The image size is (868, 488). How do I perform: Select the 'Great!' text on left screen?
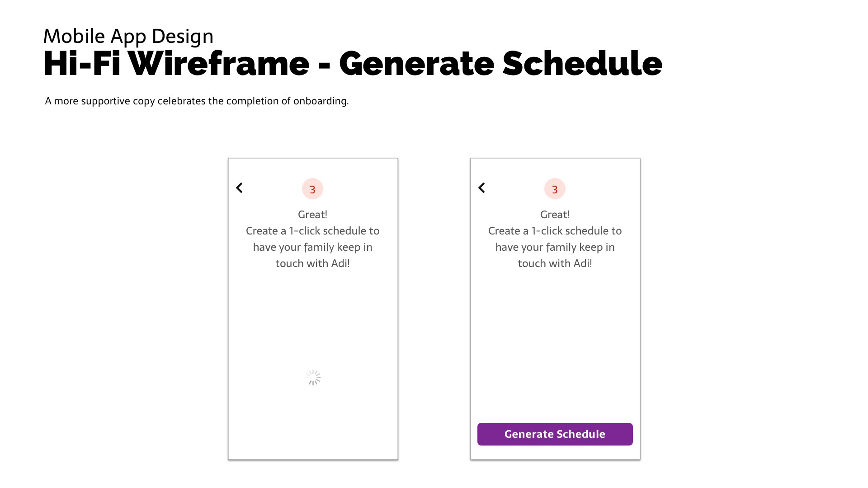click(312, 215)
